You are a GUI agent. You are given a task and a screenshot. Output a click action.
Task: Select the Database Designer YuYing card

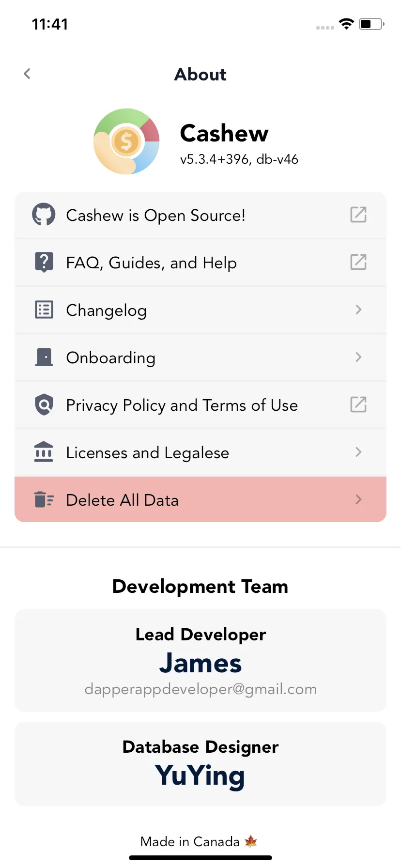click(x=200, y=764)
